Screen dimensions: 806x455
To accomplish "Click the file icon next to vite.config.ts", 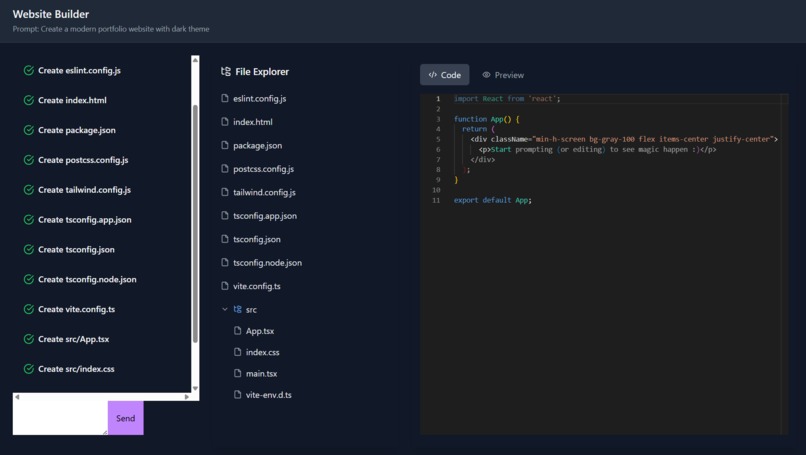I will pyautogui.click(x=225, y=285).
